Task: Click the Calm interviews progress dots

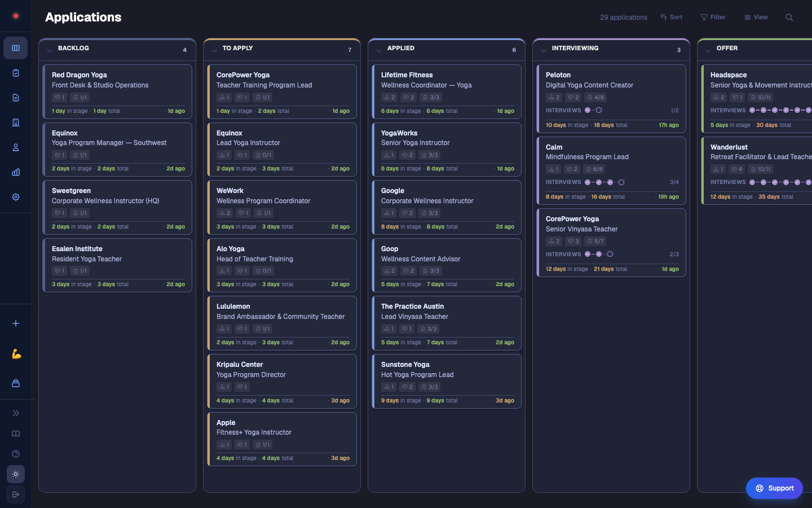Action: [x=604, y=182]
